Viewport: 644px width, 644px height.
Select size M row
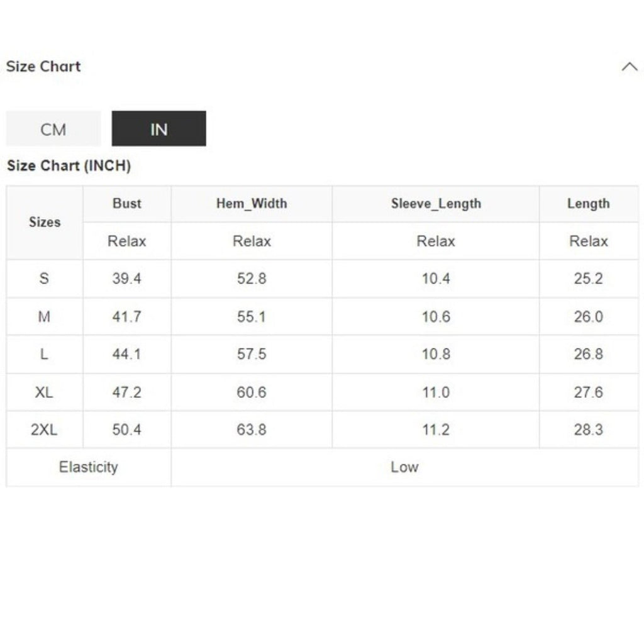(x=43, y=316)
